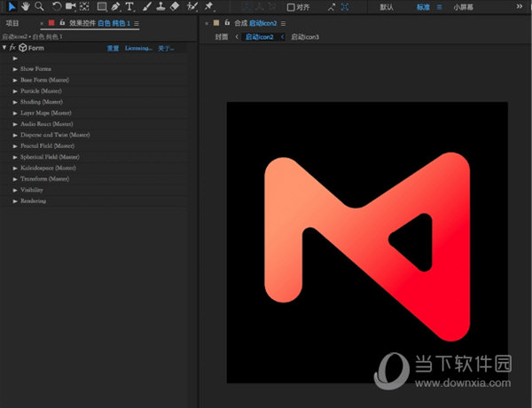Click the Form effect cube icon
The height and width of the screenshot is (408, 532).
(x=23, y=48)
